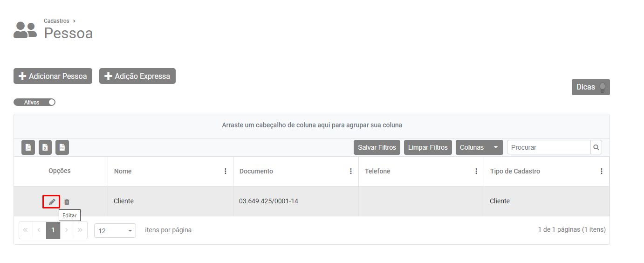Click the Adição Expressa button
The width and height of the screenshot is (644, 263).
tap(137, 76)
